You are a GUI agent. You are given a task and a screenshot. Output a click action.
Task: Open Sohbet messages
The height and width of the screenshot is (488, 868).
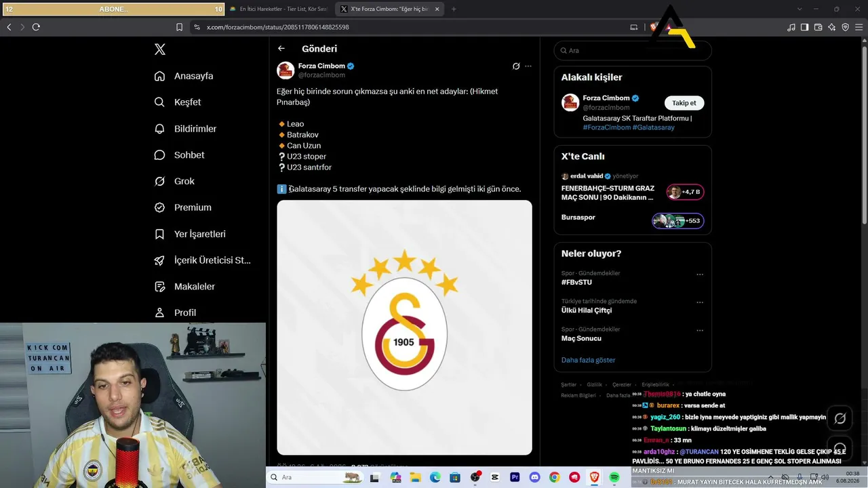tap(179, 155)
